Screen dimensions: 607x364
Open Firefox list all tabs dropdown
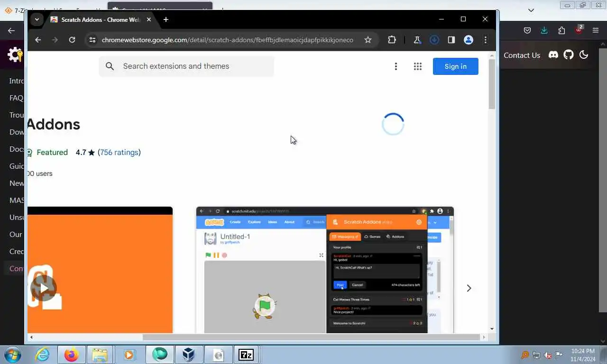coord(531,10)
